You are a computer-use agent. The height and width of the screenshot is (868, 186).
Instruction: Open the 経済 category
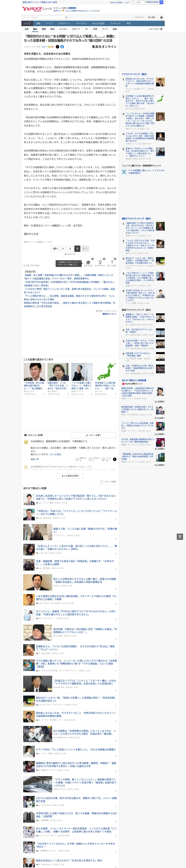(x=52, y=29)
